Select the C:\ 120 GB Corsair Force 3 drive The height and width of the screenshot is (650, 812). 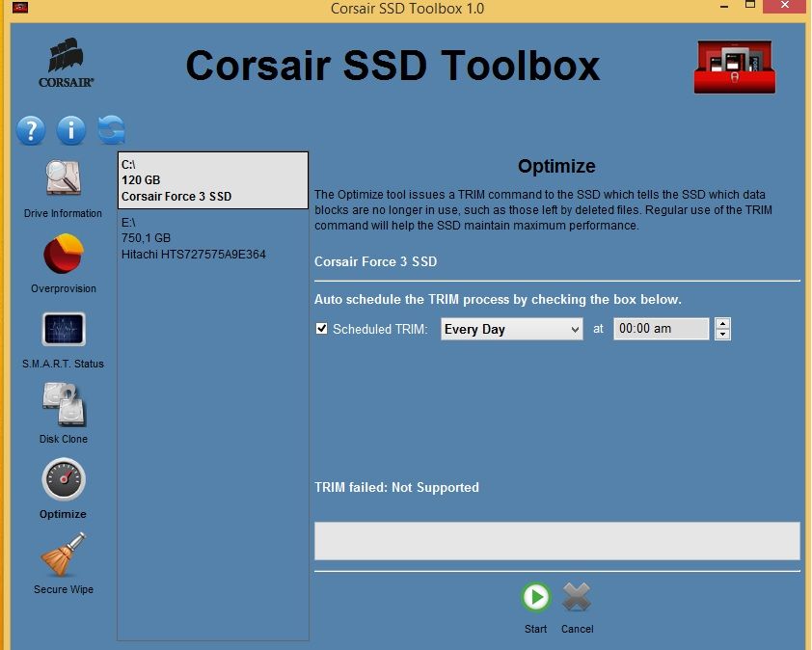tap(213, 180)
